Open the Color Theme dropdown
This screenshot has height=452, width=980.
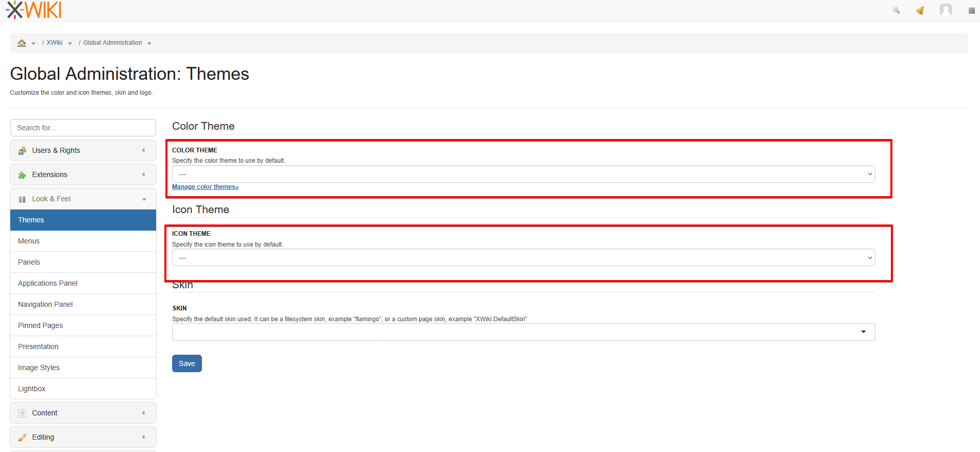523,174
